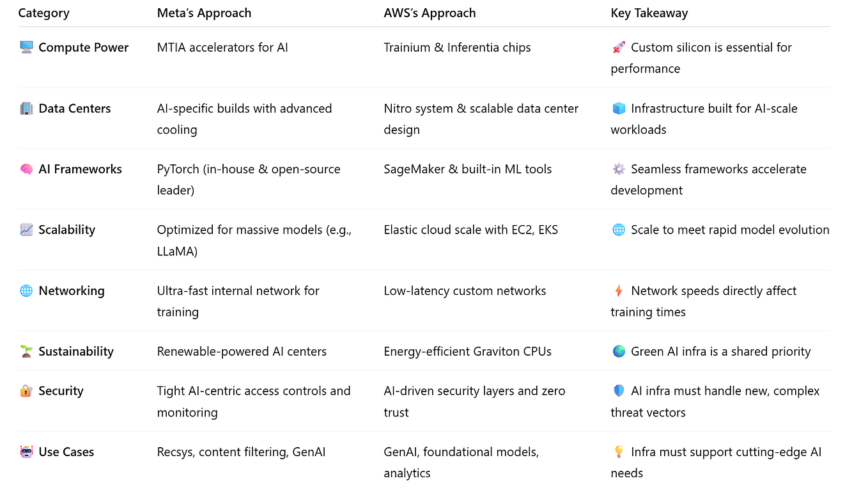Image resolution: width=868 pixels, height=490 pixels.
Task: Click the Key Takeaway column header
Action: [649, 13]
